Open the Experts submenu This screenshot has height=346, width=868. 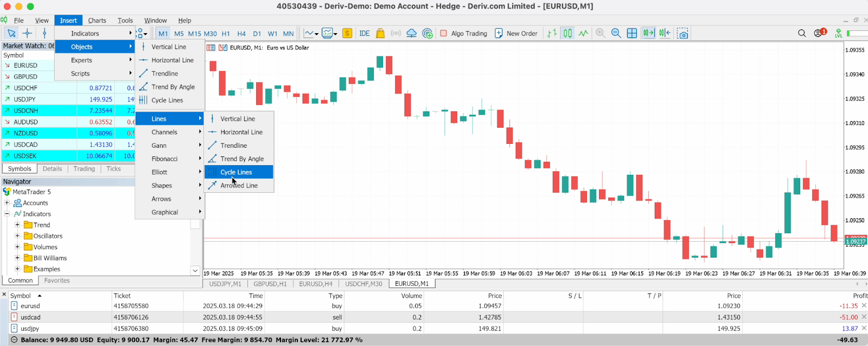(x=95, y=60)
